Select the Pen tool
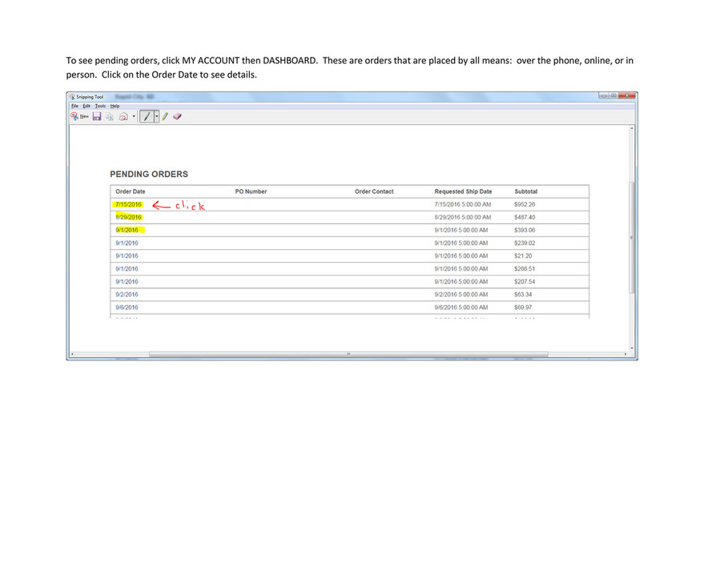This screenshot has height=563, width=728. coord(146,116)
